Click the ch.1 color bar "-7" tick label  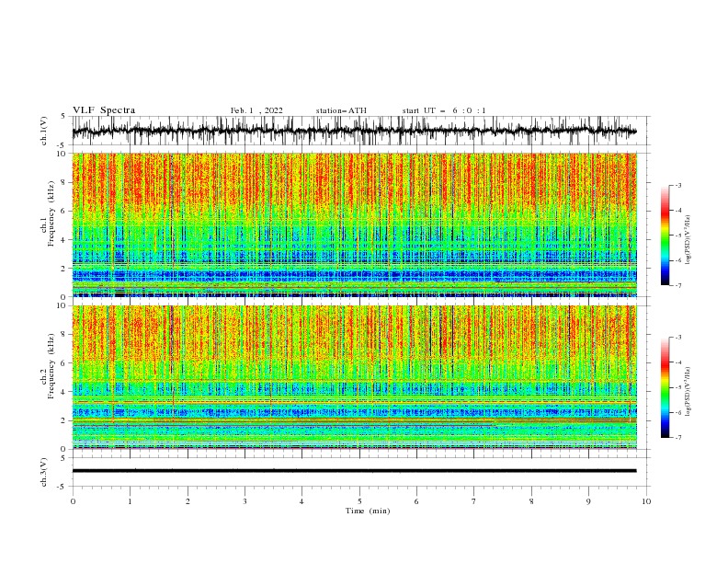click(677, 285)
